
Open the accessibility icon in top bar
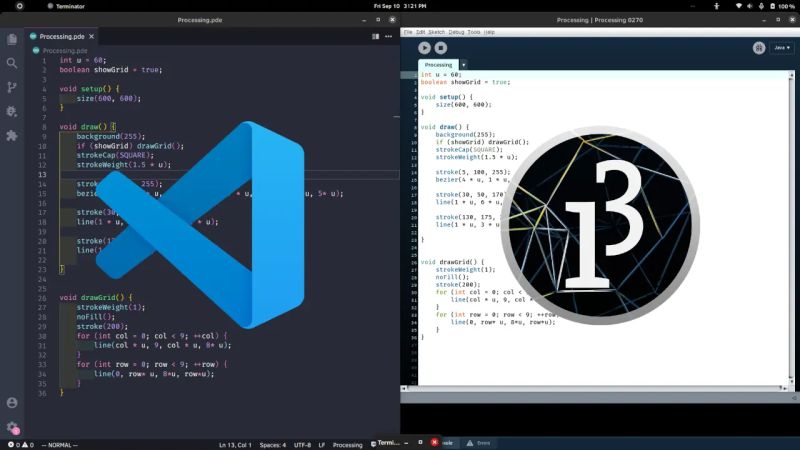click(716, 6)
